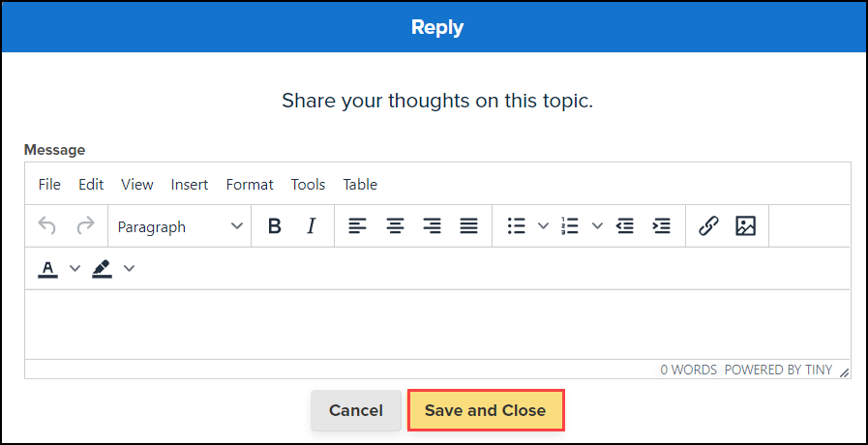Image resolution: width=868 pixels, height=445 pixels.
Task: Decrease the indent level
Action: tap(625, 226)
